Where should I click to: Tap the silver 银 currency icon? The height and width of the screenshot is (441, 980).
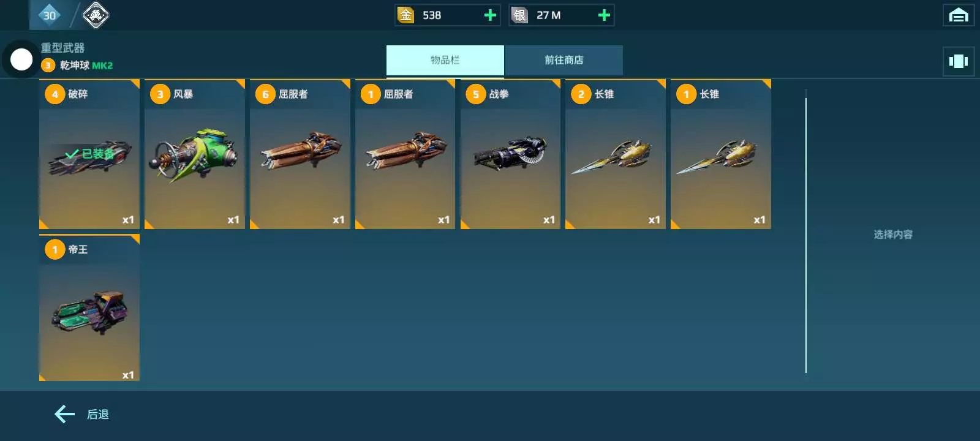pyautogui.click(x=519, y=15)
